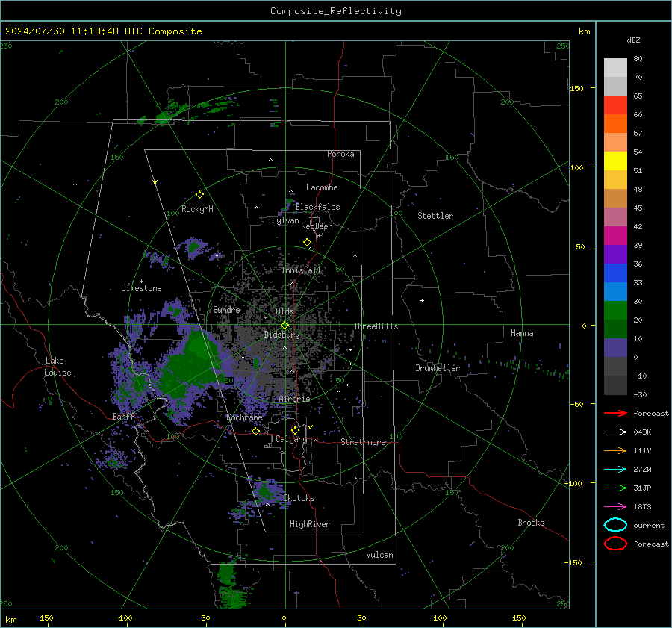This screenshot has height=628, width=672.
Task: Click the HighRiver label
Action: [x=310, y=524]
